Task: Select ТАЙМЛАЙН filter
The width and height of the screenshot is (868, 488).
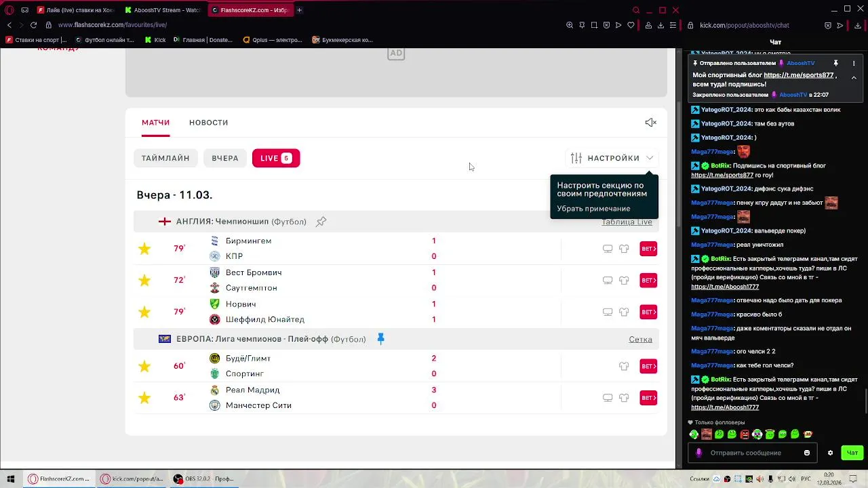Action: (165, 158)
